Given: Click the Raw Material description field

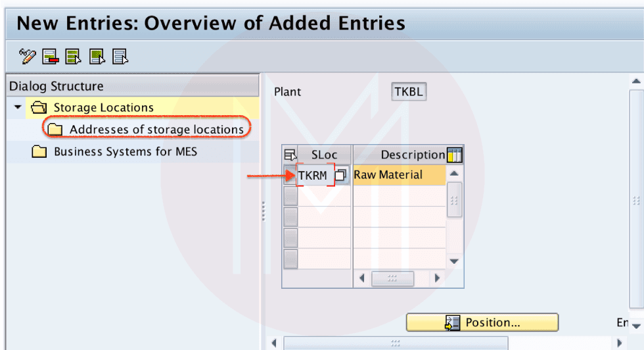Looking at the screenshot, I should [x=399, y=176].
